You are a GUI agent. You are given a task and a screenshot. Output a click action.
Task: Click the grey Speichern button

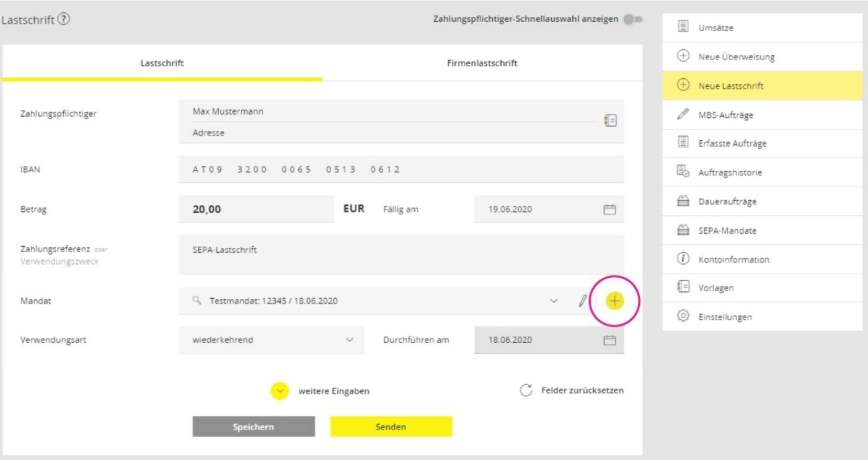click(x=254, y=427)
